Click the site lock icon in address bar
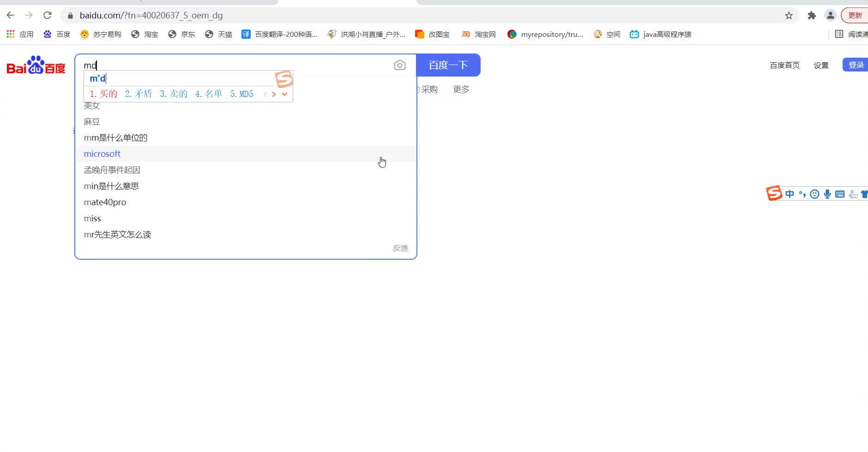The height and width of the screenshot is (452, 868). point(70,16)
